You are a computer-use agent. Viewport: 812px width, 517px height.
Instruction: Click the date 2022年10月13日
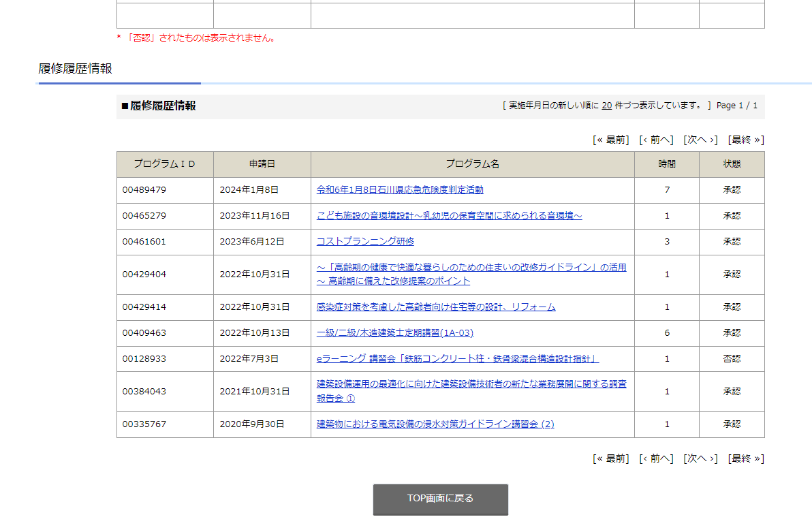click(x=254, y=332)
